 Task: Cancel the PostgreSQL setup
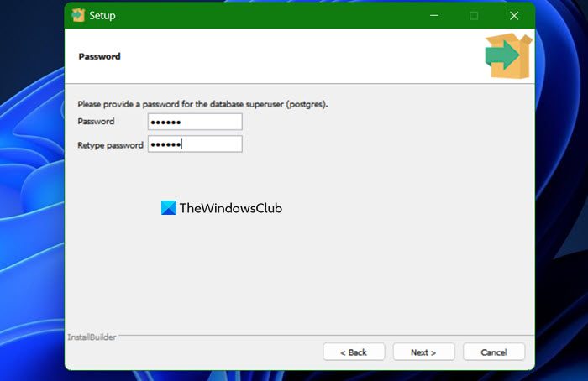(494, 352)
